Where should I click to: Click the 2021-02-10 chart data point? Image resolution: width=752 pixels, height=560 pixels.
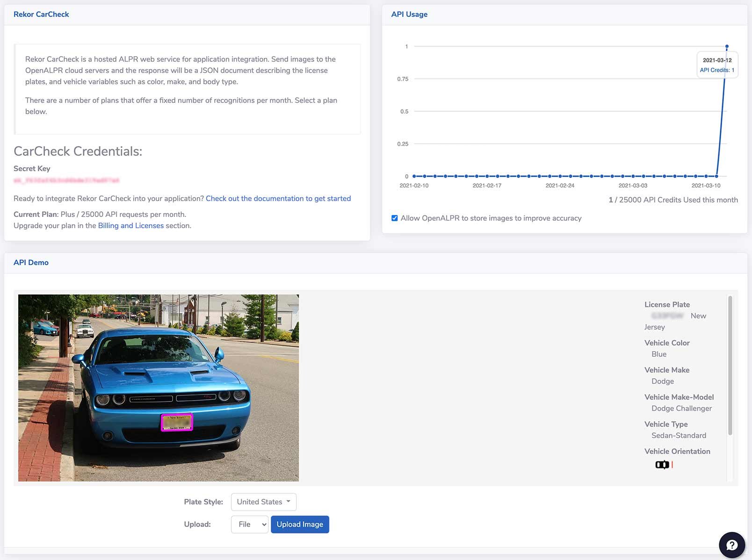[x=414, y=176]
